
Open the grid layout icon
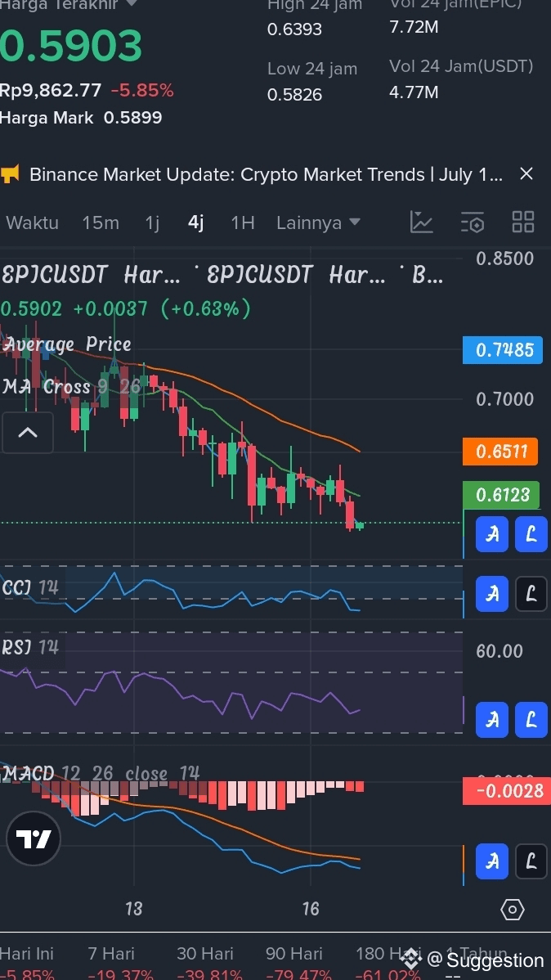click(x=523, y=222)
